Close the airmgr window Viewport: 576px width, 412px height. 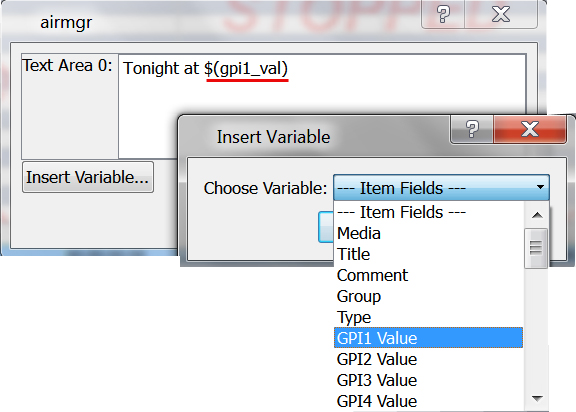click(501, 14)
